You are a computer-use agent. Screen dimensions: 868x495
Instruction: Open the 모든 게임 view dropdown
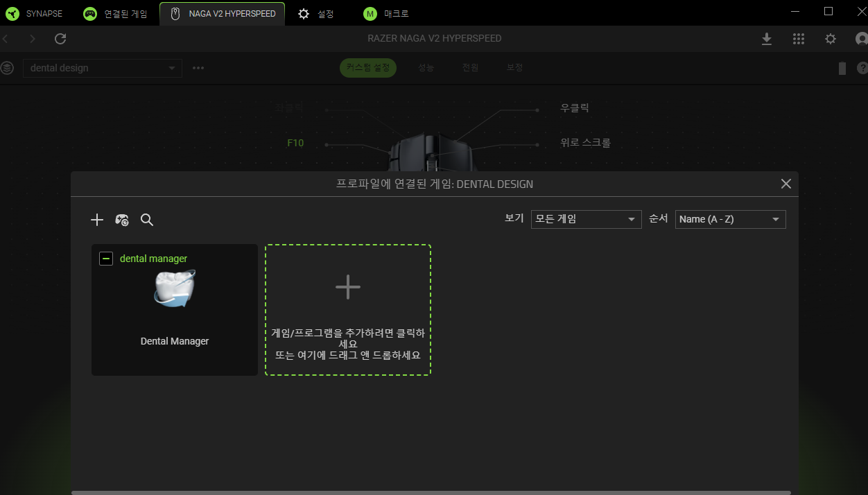pos(586,219)
